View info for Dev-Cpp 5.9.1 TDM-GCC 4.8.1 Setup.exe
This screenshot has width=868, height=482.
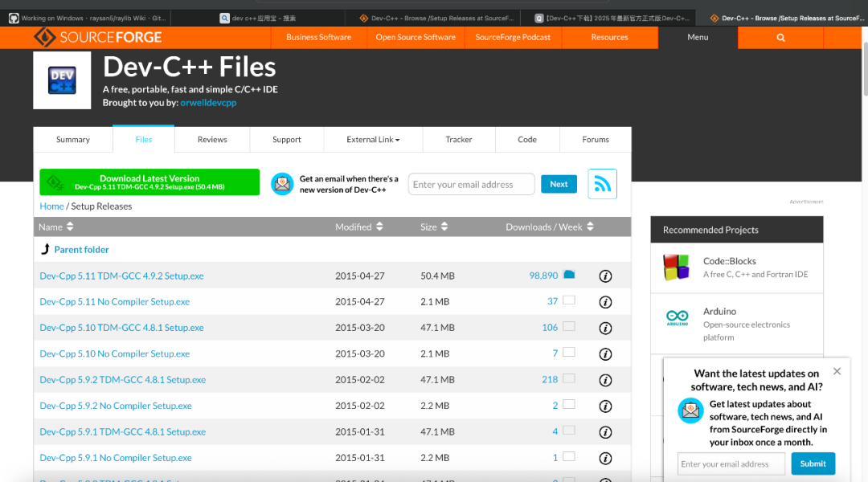coord(606,432)
